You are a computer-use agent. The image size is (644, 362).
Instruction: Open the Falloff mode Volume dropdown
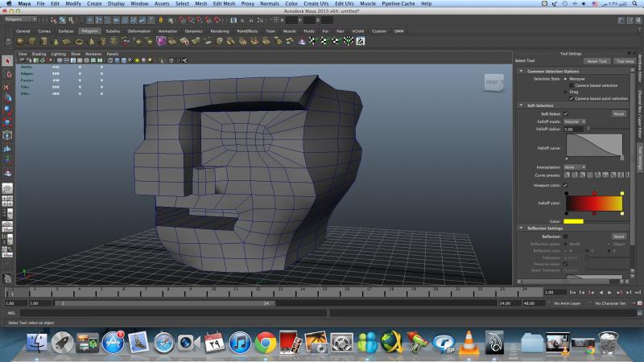576,121
